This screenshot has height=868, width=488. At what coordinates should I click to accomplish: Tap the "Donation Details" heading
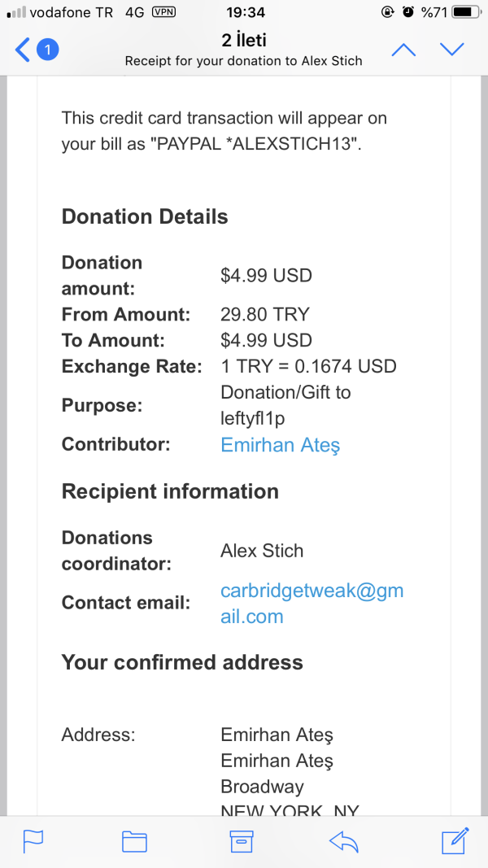pos(145,216)
